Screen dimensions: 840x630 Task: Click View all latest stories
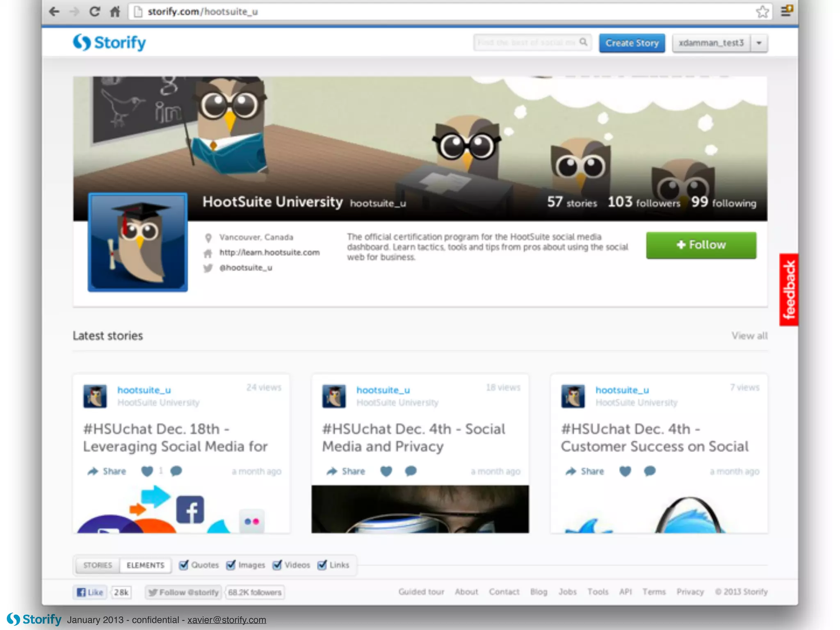[x=749, y=336]
